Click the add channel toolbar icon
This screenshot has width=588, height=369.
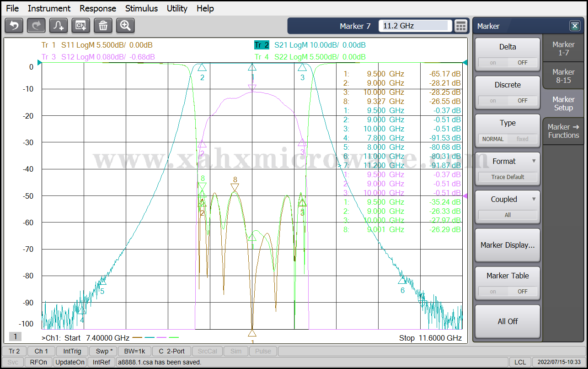pos(81,26)
